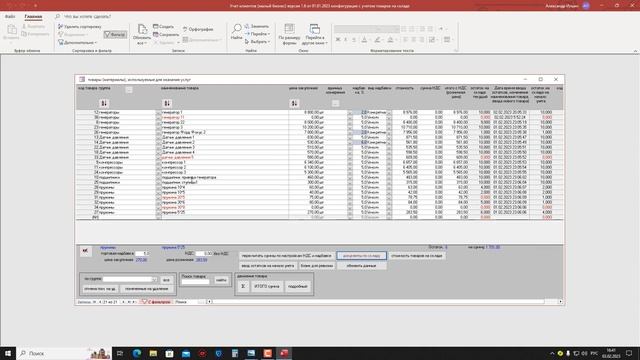Click the ИТОГО total button
Image resolution: width=640 pixels, height=360 pixels.
pyautogui.click(x=267, y=287)
